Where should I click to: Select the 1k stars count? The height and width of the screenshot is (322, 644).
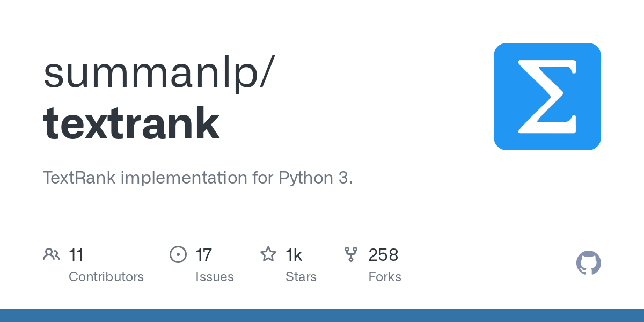294,255
